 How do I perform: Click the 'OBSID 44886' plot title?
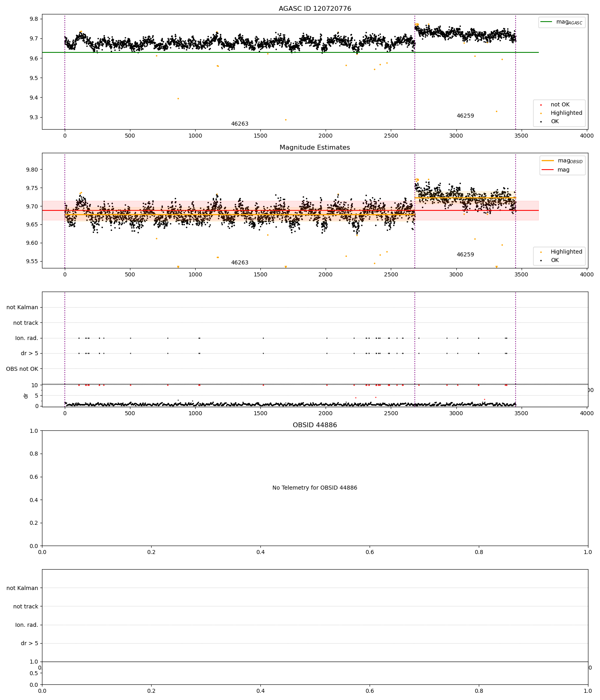coord(315,425)
